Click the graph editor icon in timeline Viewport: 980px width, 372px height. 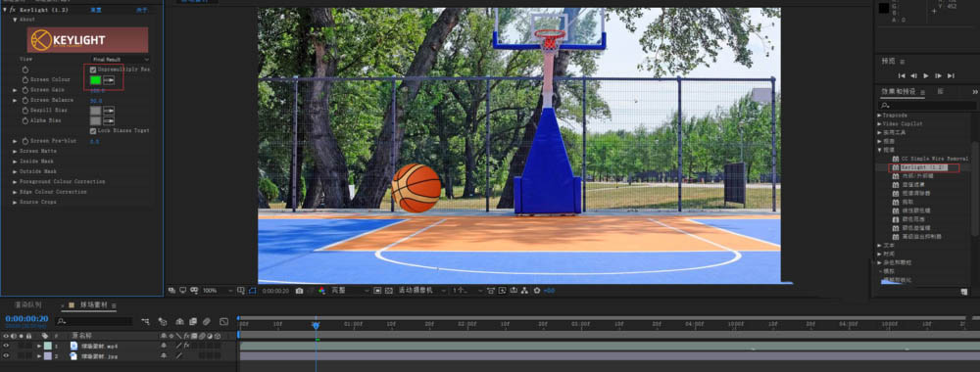click(x=223, y=321)
